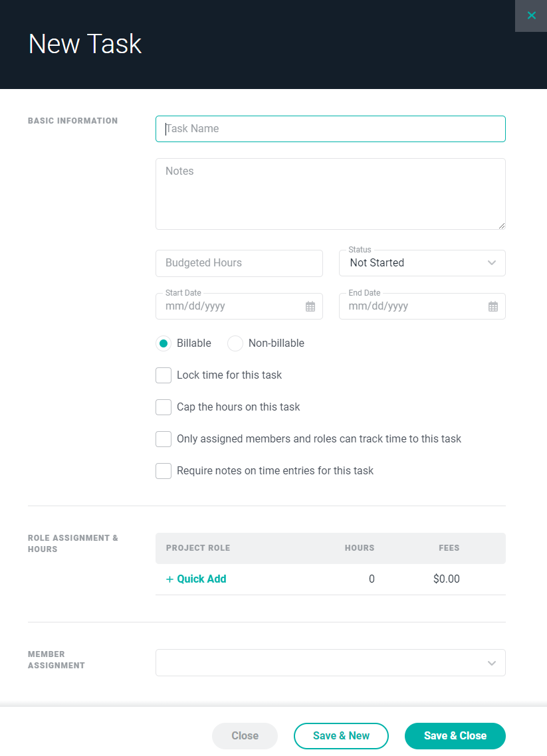547x756 pixels.
Task: Open the Status dropdown showing Not Started
Action: (x=422, y=263)
